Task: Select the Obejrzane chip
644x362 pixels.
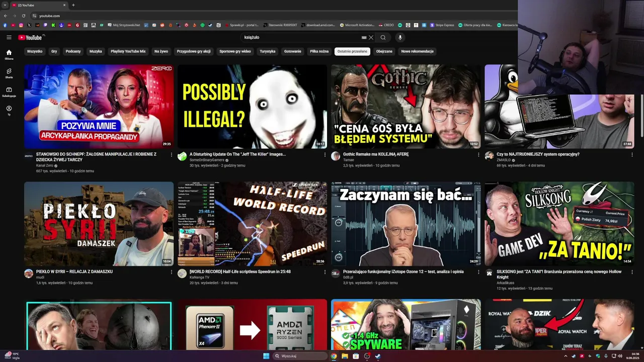Action: coord(384,51)
